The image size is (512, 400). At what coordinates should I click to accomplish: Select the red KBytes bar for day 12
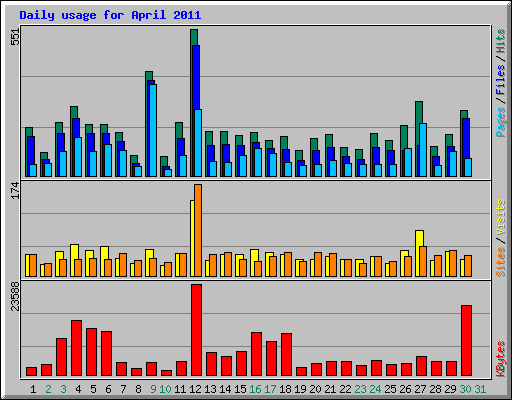pos(196,330)
